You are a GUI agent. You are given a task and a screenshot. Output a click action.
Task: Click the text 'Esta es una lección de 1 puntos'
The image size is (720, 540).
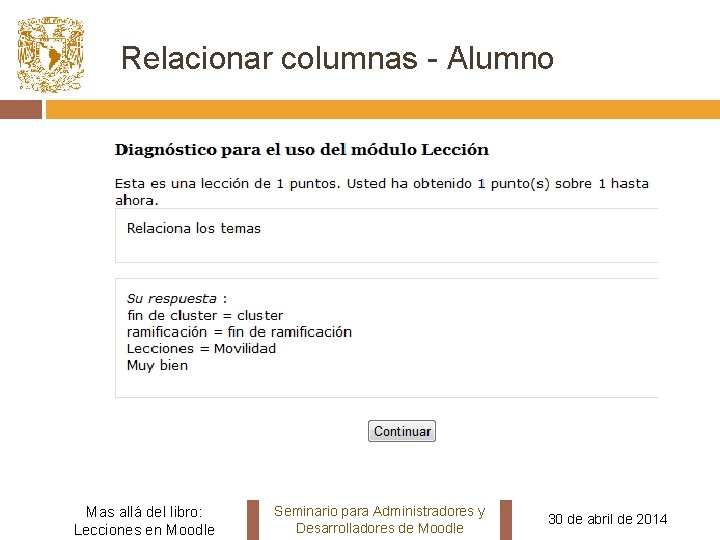(227, 184)
